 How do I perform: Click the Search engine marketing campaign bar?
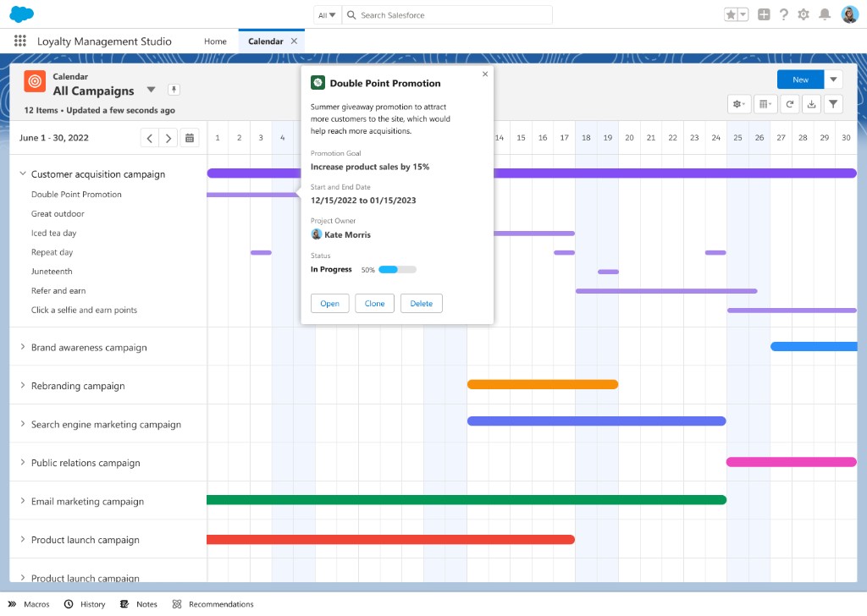[x=596, y=421]
